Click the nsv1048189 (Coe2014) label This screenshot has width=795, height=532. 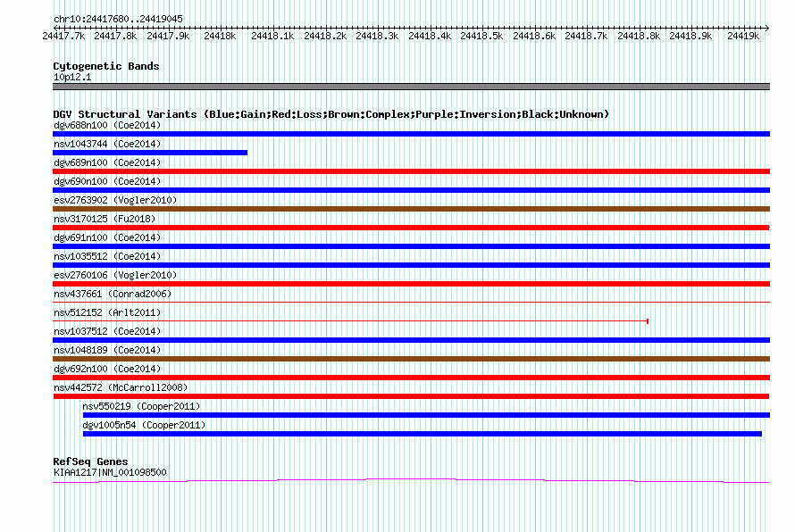click(107, 350)
